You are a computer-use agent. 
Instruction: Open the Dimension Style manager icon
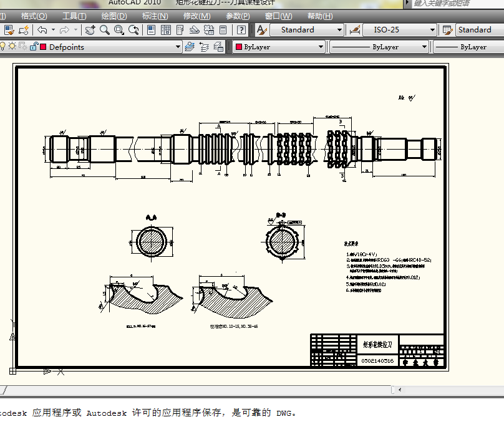355,30
